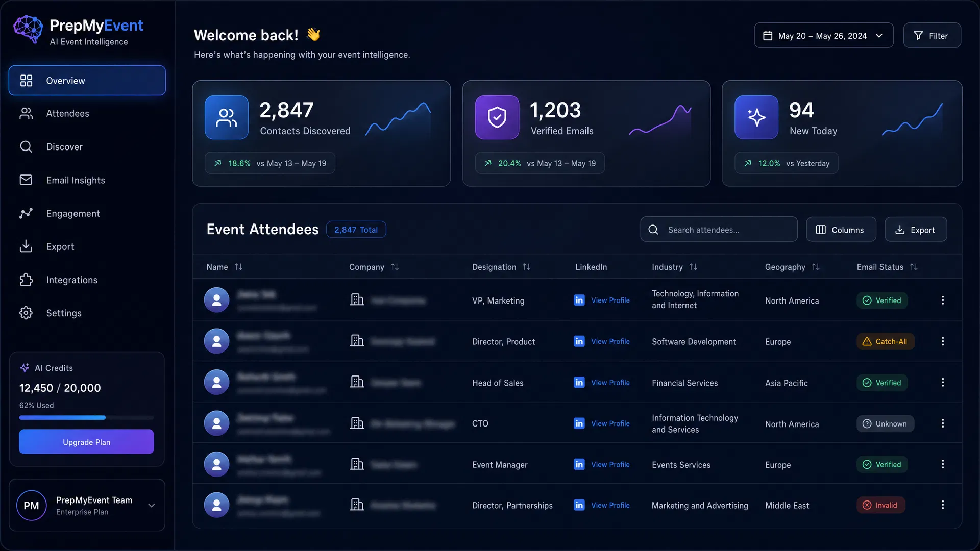The width and height of the screenshot is (980, 551).
Task: Click avatar of the CTO attendee
Action: pos(217,423)
